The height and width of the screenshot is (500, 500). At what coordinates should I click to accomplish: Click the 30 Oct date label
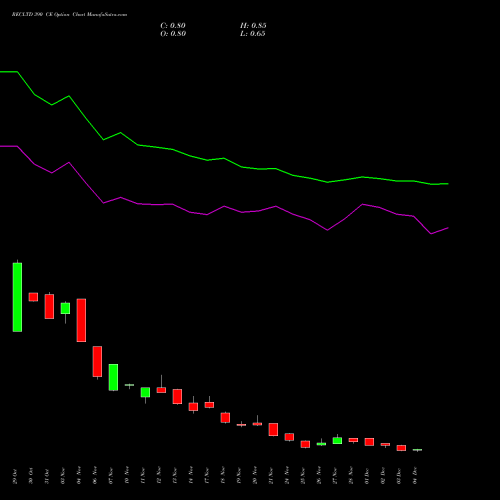point(31,476)
